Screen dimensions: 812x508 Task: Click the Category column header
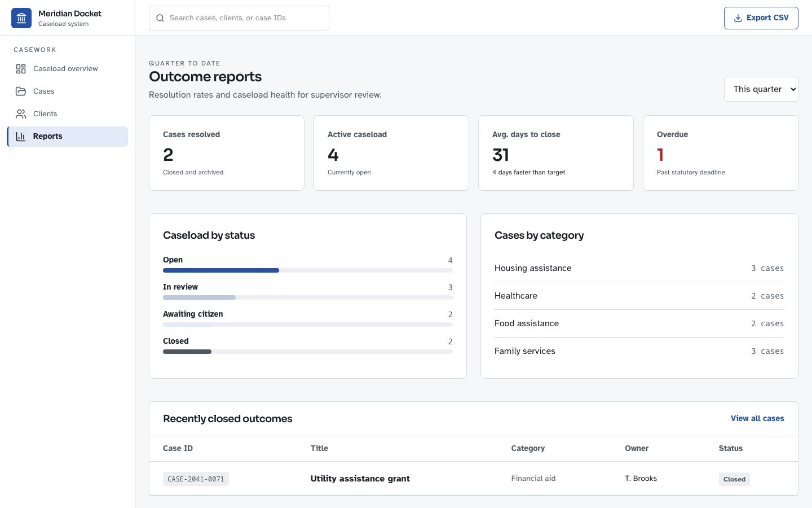528,448
